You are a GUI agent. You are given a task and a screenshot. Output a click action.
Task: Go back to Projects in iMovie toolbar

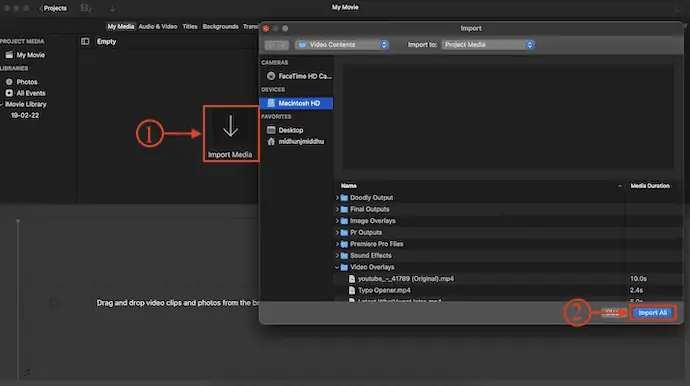click(x=53, y=8)
